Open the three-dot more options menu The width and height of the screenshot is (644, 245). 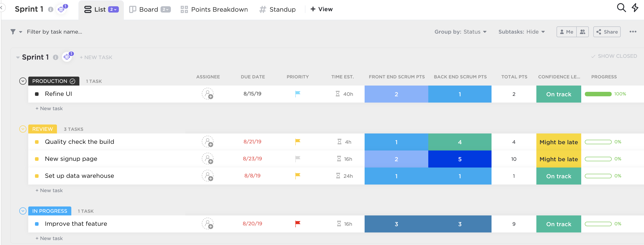(633, 32)
